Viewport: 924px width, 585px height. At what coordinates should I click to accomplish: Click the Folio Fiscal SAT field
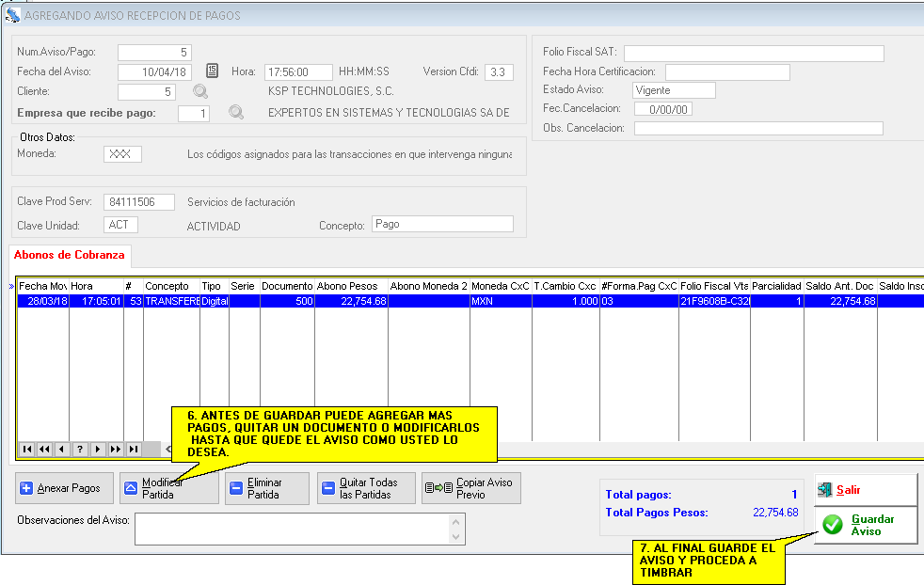pos(753,53)
